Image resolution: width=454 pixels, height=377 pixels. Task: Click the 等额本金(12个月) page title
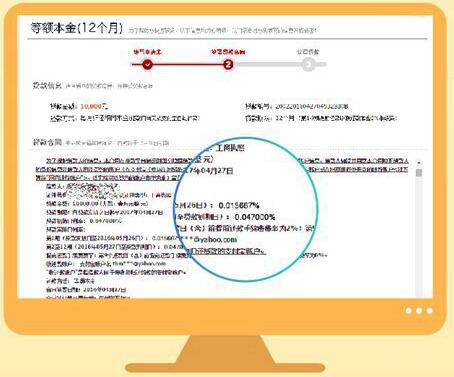click(77, 28)
